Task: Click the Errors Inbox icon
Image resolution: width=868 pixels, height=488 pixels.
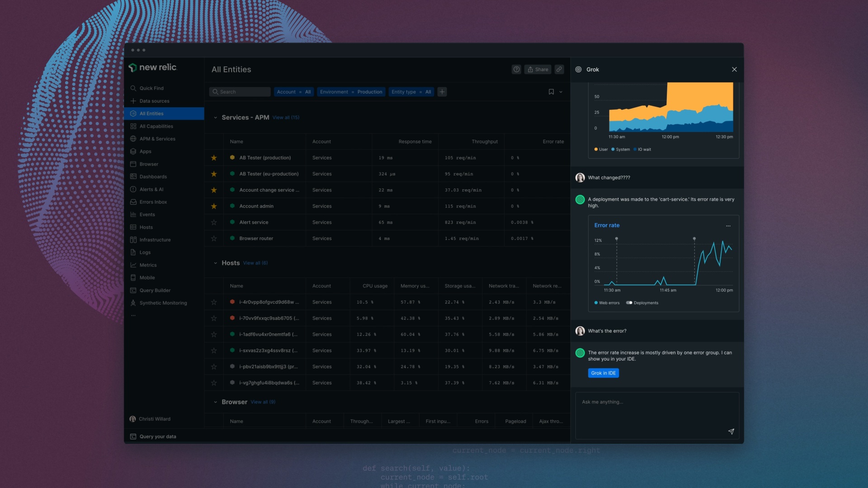Action: click(x=133, y=202)
